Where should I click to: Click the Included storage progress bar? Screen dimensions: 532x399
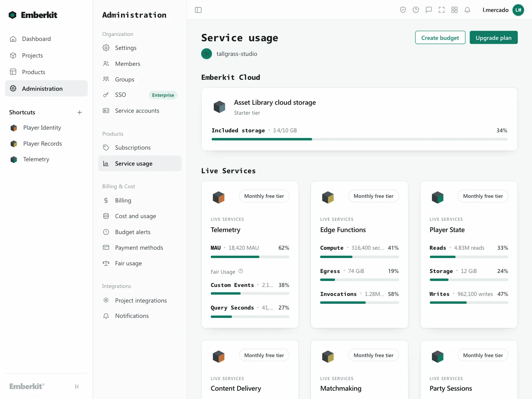click(x=359, y=139)
